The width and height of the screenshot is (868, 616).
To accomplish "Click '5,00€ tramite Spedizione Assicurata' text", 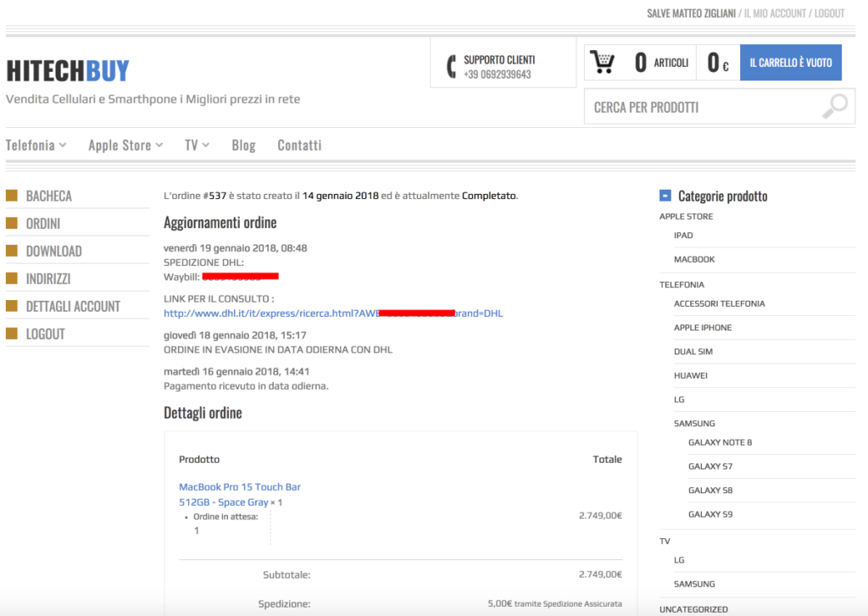I will point(554,604).
